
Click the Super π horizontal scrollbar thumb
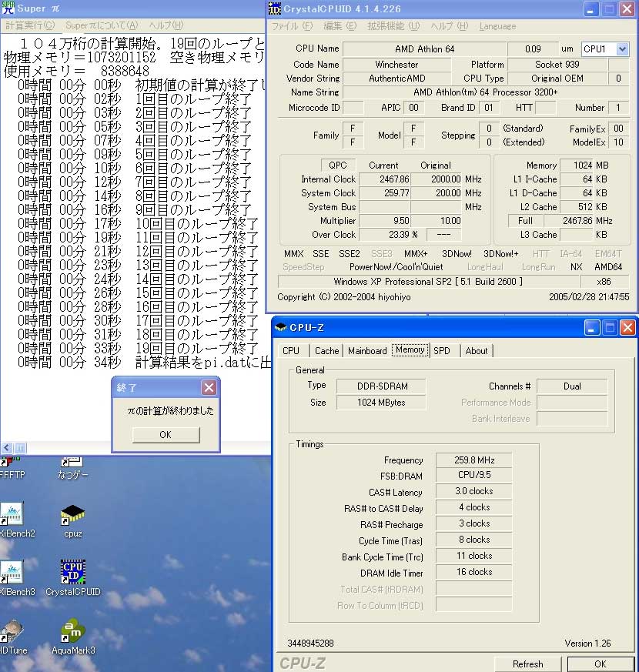20,448
